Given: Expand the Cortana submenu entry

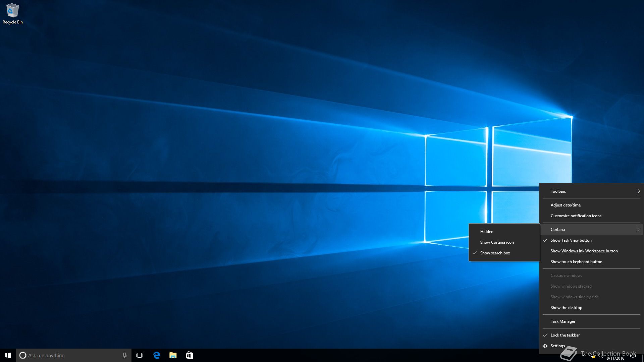Looking at the screenshot, I should click(591, 230).
